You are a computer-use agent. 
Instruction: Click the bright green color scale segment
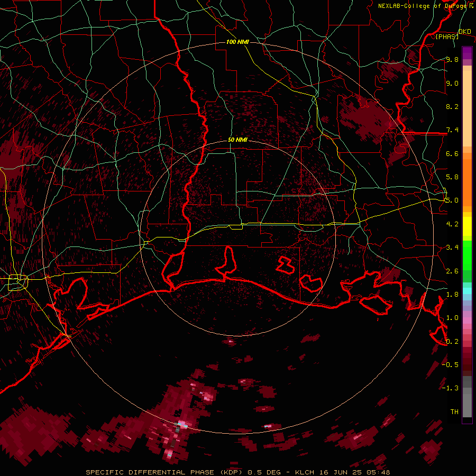467,255
